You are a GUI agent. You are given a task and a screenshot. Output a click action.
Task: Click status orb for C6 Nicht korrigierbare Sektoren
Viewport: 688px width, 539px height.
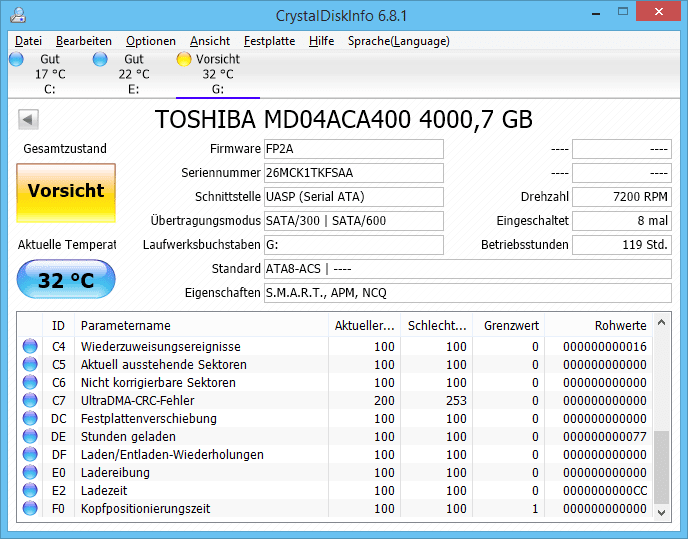pos(30,382)
